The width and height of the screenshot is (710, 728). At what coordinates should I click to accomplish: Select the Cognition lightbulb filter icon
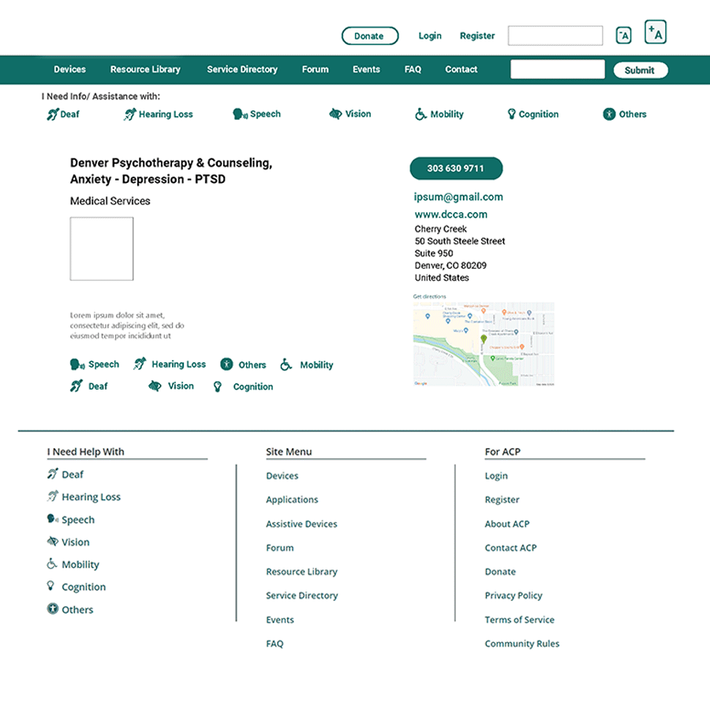511,114
